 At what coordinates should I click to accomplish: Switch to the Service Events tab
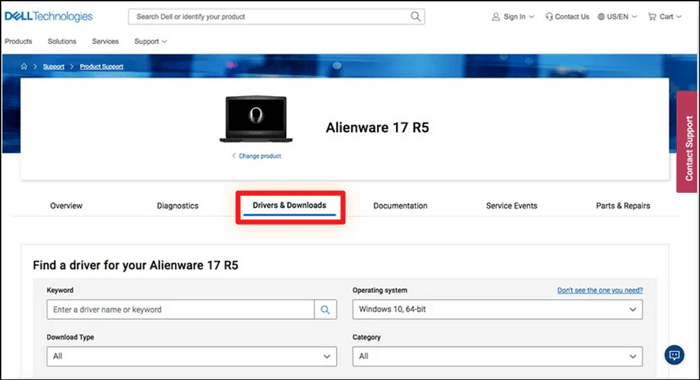tap(512, 206)
